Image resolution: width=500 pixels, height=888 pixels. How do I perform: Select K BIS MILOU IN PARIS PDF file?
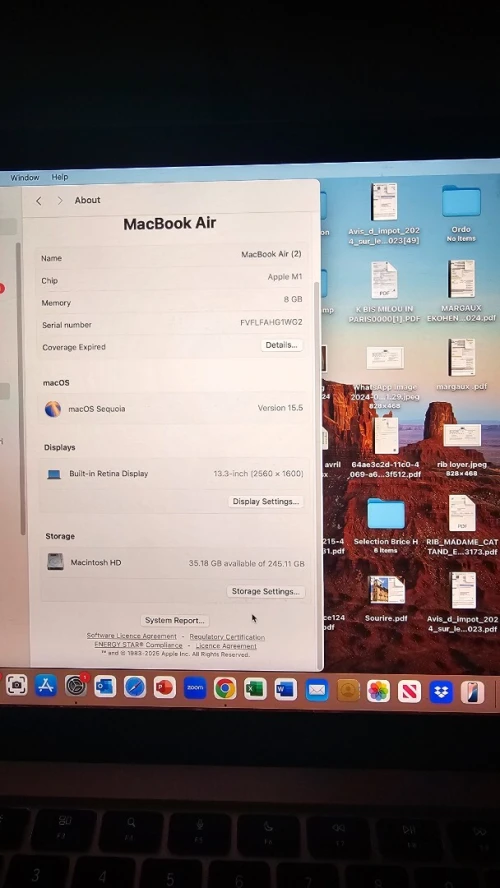click(x=384, y=280)
